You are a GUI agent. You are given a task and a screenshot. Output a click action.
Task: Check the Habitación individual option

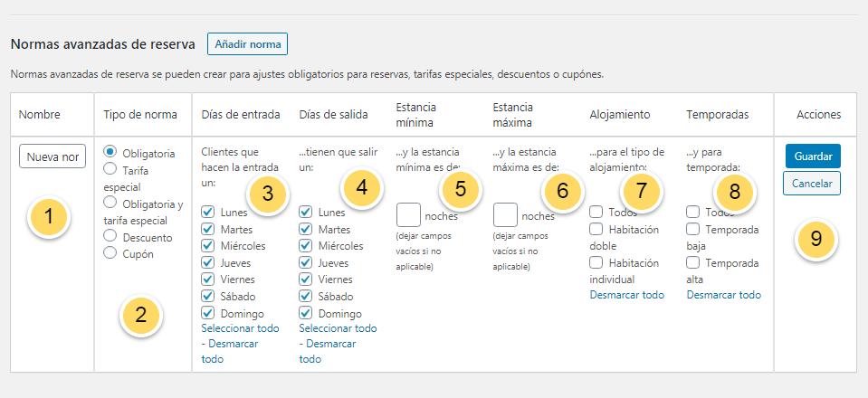coord(596,262)
